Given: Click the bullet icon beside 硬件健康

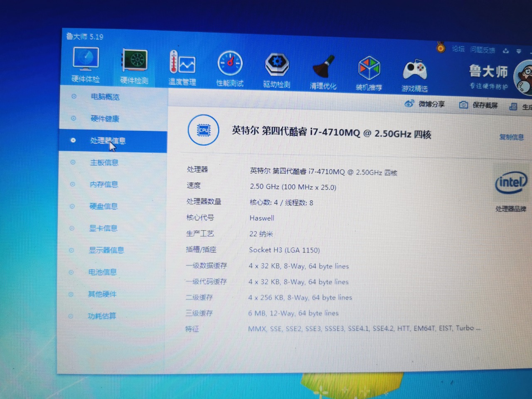Looking at the screenshot, I should click(x=74, y=118).
